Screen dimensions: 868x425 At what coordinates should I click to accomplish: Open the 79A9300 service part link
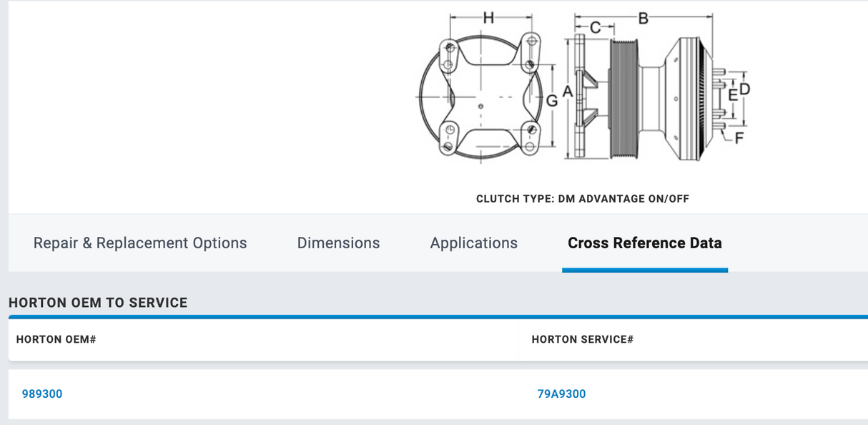coord(561,394)
